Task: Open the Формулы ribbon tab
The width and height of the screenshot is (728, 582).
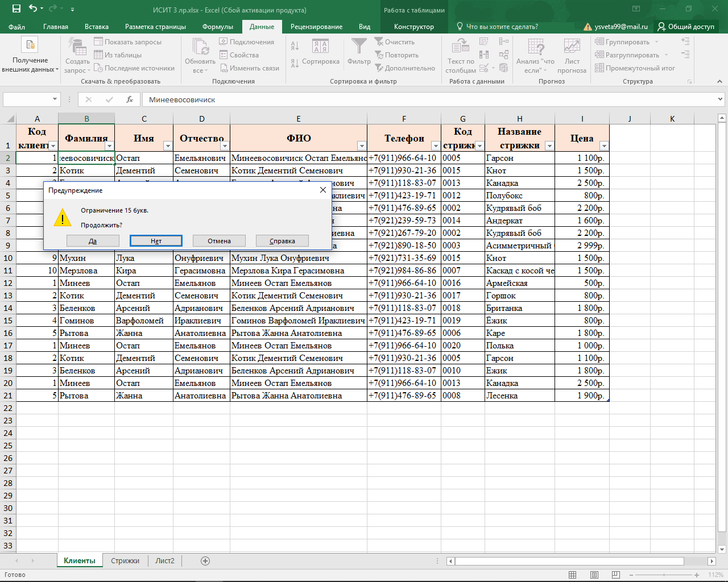Action: point(217,27)
